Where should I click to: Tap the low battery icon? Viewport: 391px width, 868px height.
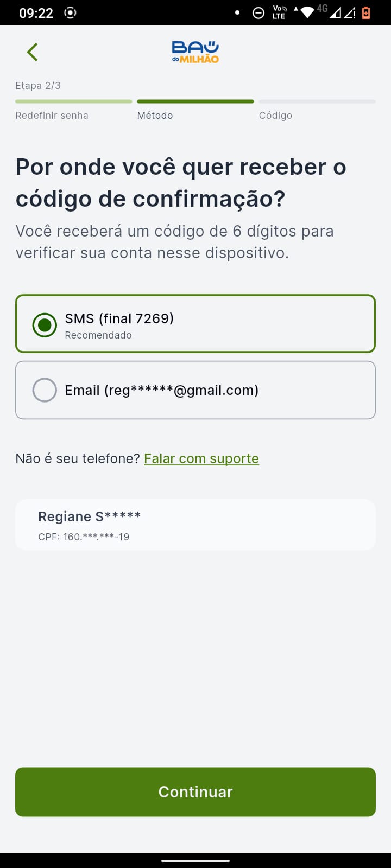point(366,12)
